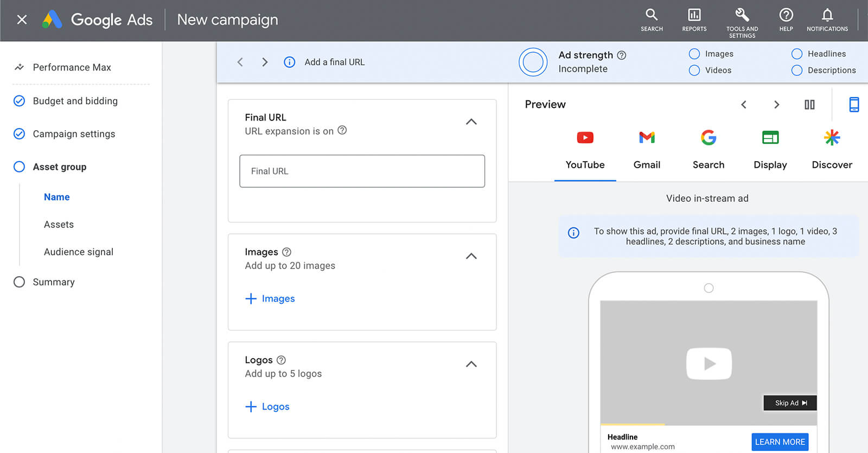Select the Audience signal sub-step
The width and height of the screenshot is (868, 453).
(79, 252)
